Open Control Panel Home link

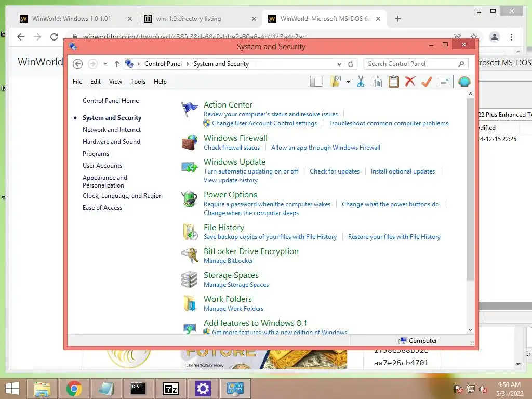111,101
